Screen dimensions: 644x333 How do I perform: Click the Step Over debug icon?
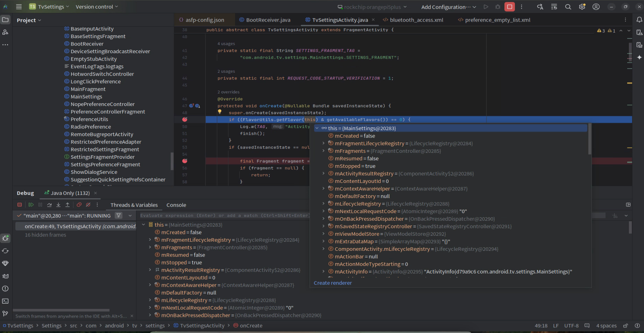[49, 205]
